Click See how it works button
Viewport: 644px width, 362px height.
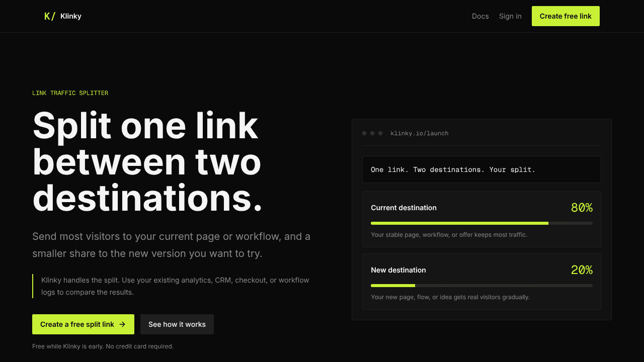point(177,324)
